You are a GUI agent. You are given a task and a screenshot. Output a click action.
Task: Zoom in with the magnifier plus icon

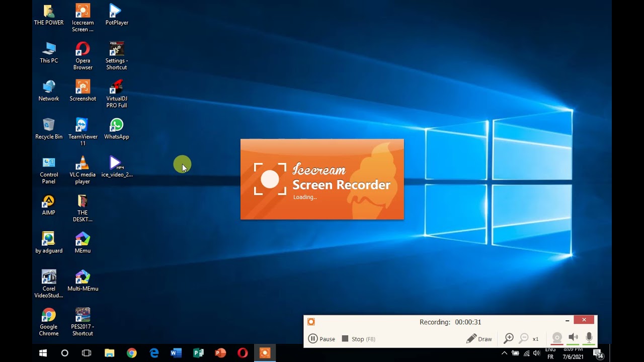point(509,338)
